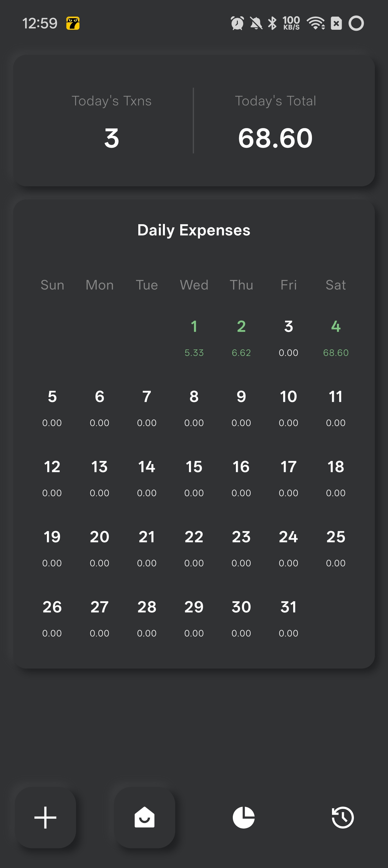Select day 26 in the calendar
Screen dimensions: 388x868
(x=52, y=619)
